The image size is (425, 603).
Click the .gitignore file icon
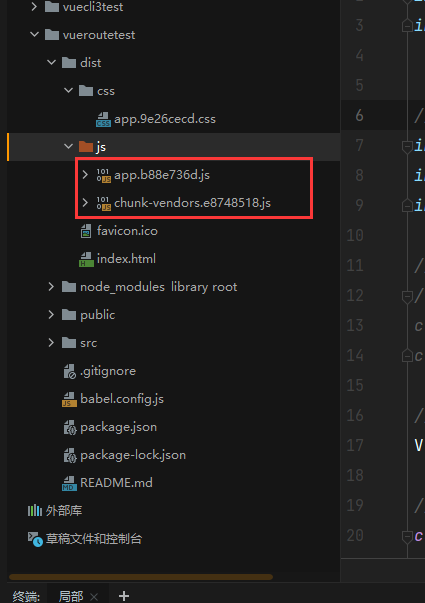tap(70, 371)
